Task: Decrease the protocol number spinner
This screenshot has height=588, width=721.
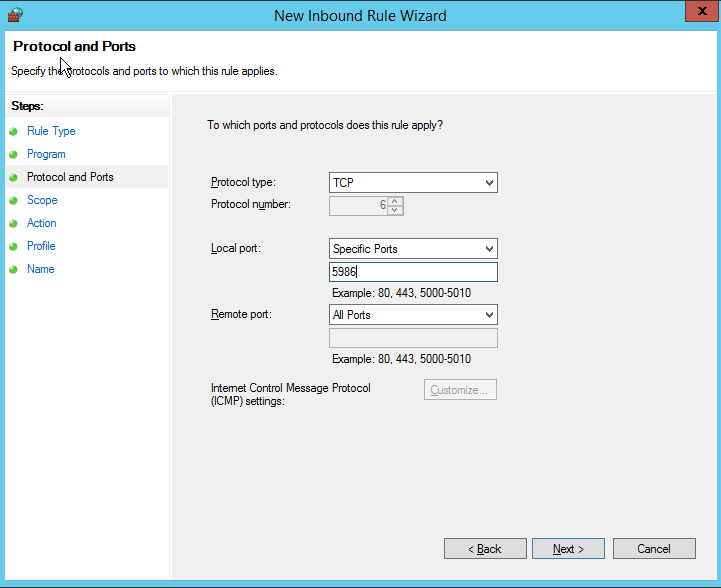Action: [395, 210]
